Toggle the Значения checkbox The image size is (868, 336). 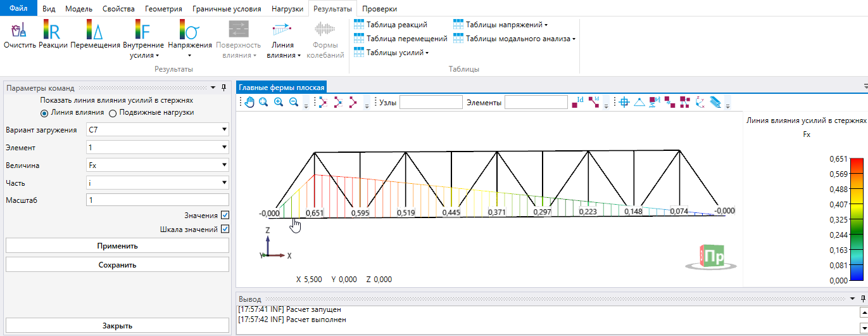click(225, 216)
